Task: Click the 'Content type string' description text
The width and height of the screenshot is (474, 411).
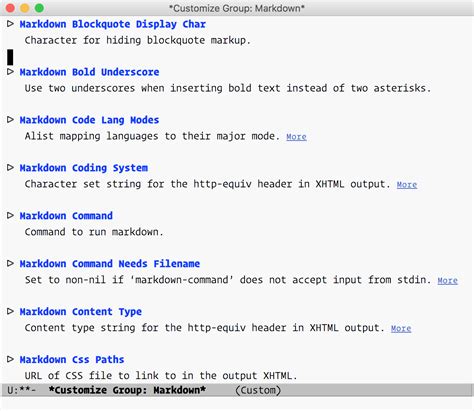Action: pyautogui.click(x=205, y=328)
